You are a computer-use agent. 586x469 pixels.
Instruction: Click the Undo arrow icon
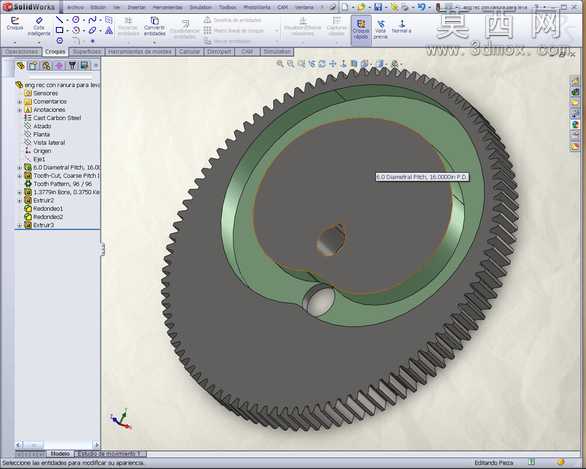(x=421, y=7)
